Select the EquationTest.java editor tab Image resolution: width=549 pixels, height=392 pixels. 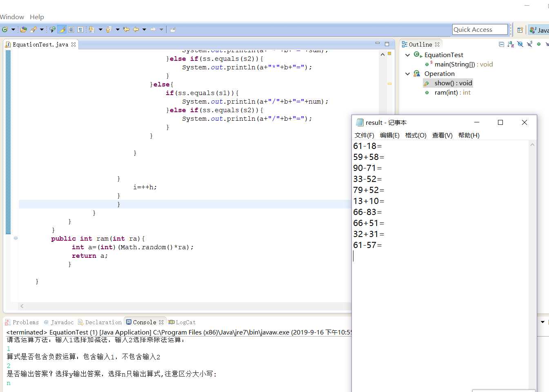(40, 44)
